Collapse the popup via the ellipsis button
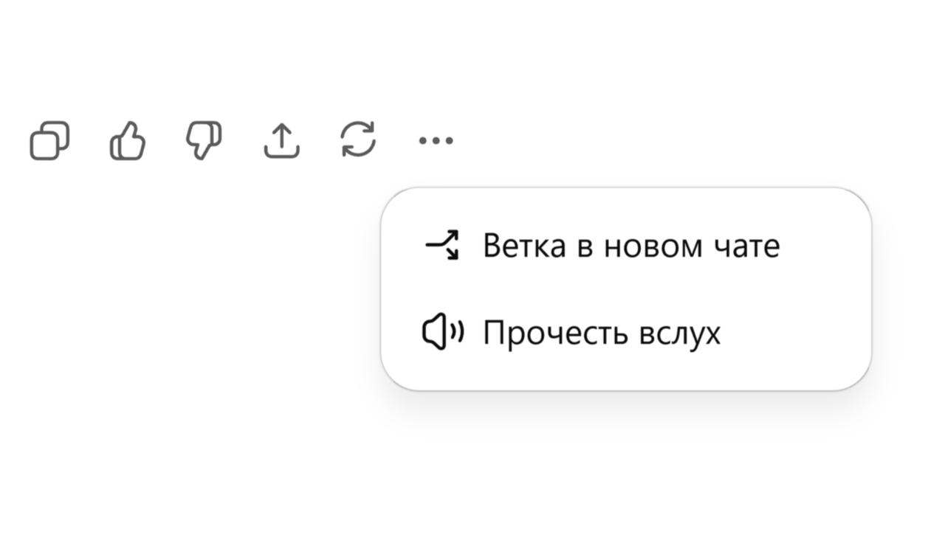945x560 pixels. 436,140
